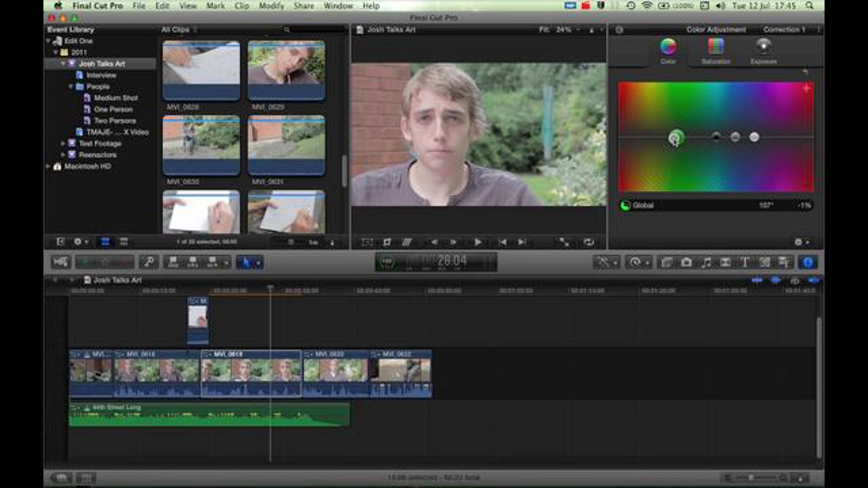
Task: Open the Photos browser camera icon
Action: pos(686,263)
